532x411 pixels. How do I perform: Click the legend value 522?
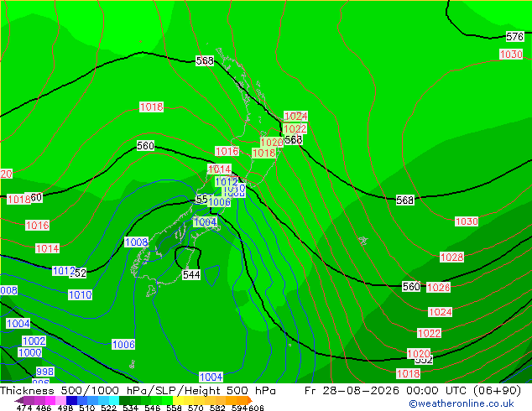(x=108, y=408)
